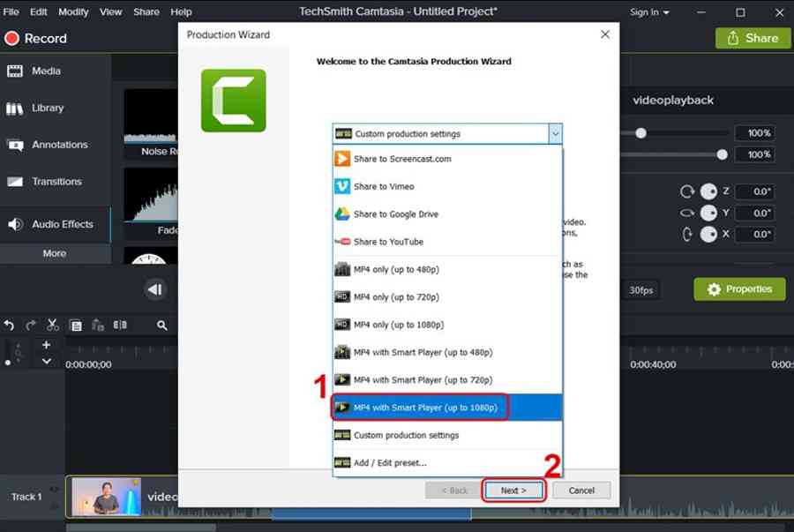Viewport: 794px width, 532px height.
Task: Click the 0:00:40;00 timeline marker
Action: coord(653,364)
